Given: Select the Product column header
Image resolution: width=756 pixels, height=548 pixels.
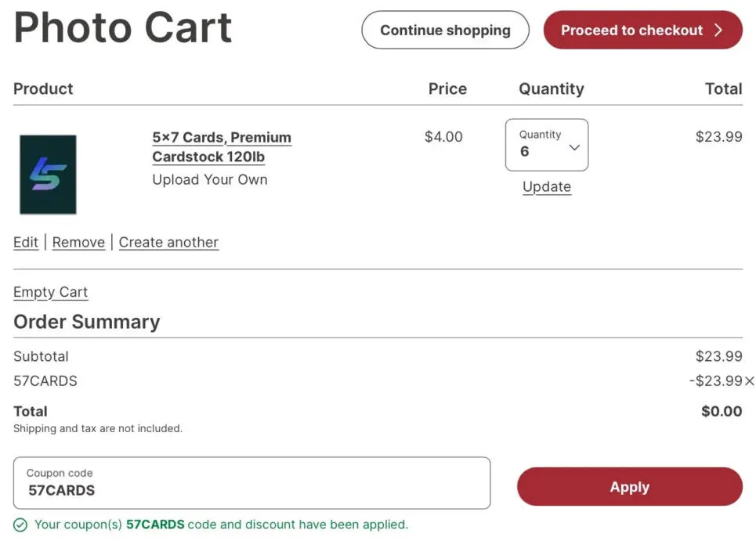Looking at the screenshot, I should (43, 88).
